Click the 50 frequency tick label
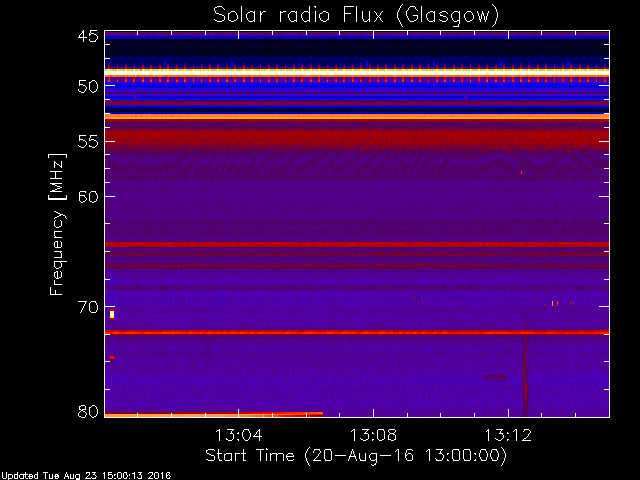The height and width of the screenshot is (480, 640). coord(88,87)
